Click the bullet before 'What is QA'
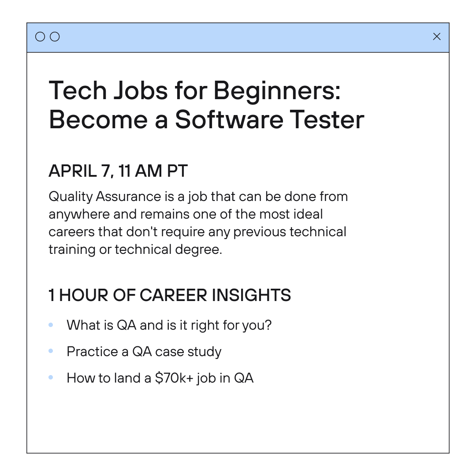This screenshot has height=476, width=476. [51, 325]
